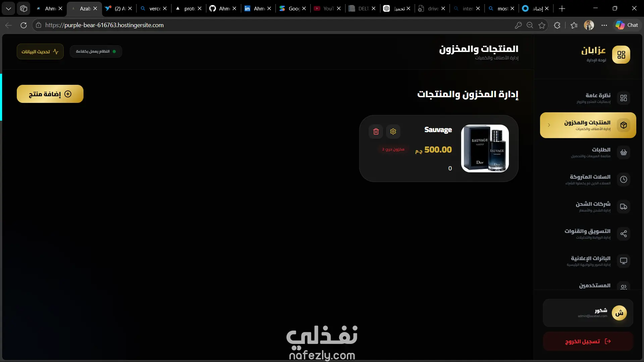Open the favorites list icon in toolbar
644x362 pixels.
[x=574, y=25]
